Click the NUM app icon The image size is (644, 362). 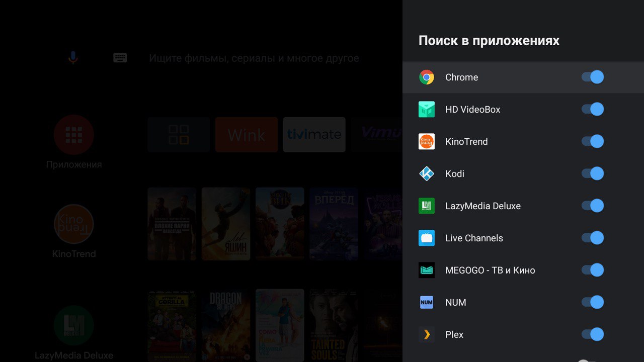tap(427, 303)
